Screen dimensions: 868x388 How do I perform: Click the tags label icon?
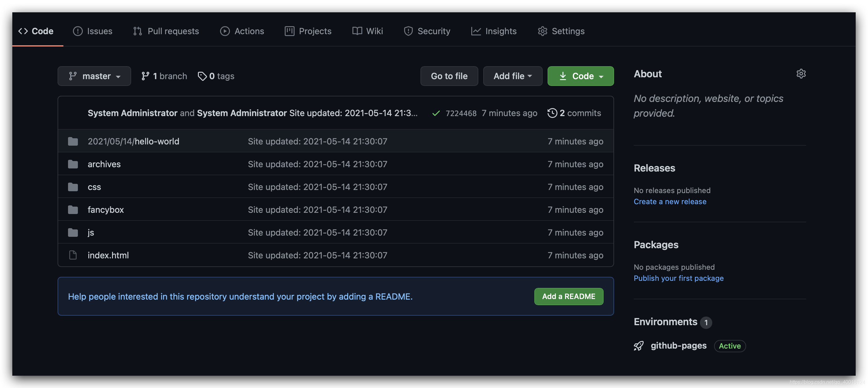[x=202, y=76]
